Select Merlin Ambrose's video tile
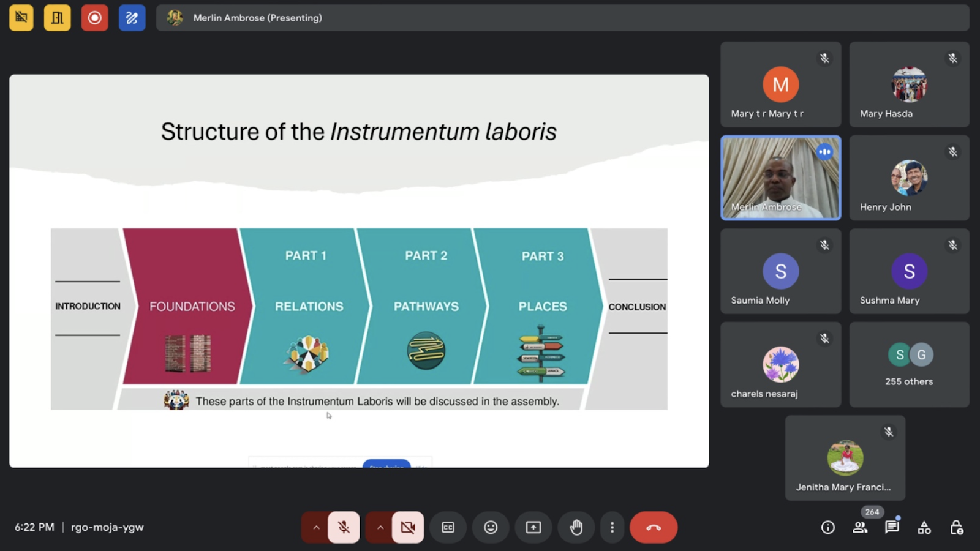This screenshot has height=551, width=980. coord(780,178)
